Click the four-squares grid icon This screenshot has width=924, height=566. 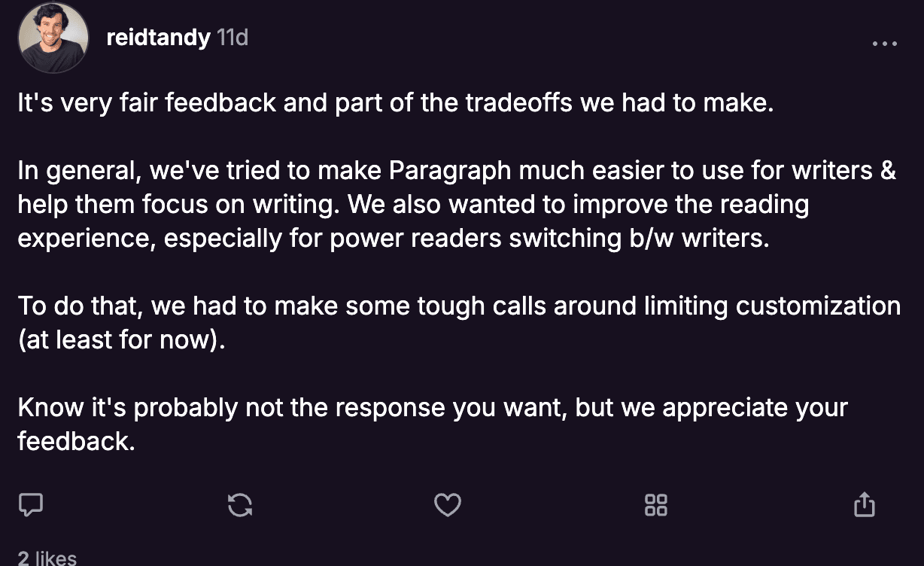point(656,505)
